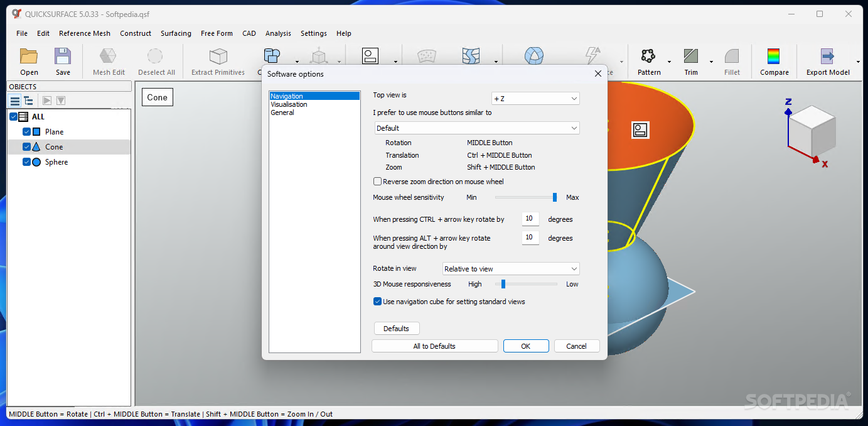Click the CTRL arrow key degrees field
The width and height of the screenshot is (868, 426).
(530, 219)
